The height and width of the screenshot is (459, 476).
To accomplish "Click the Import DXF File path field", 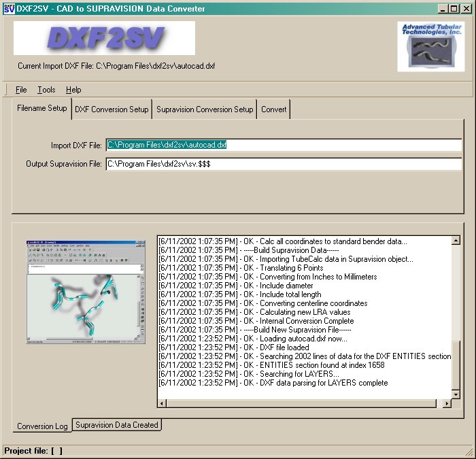I will pos(284,145).
